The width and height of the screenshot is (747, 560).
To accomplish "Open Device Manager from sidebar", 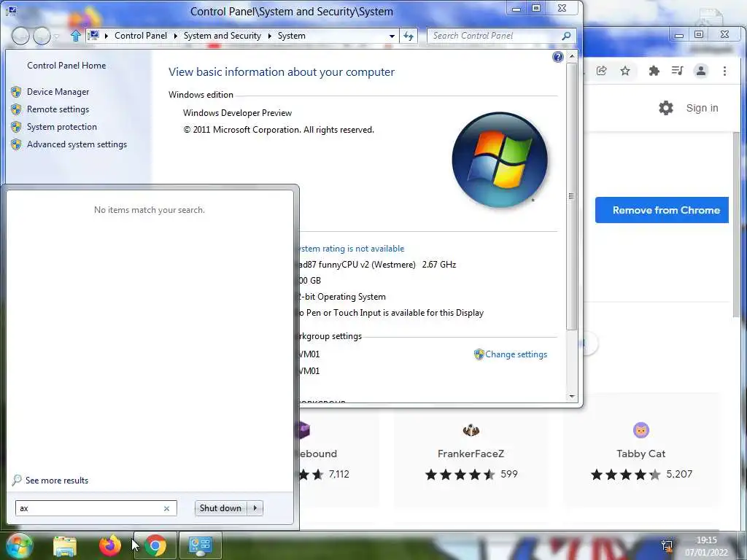I will click(58, 91).
